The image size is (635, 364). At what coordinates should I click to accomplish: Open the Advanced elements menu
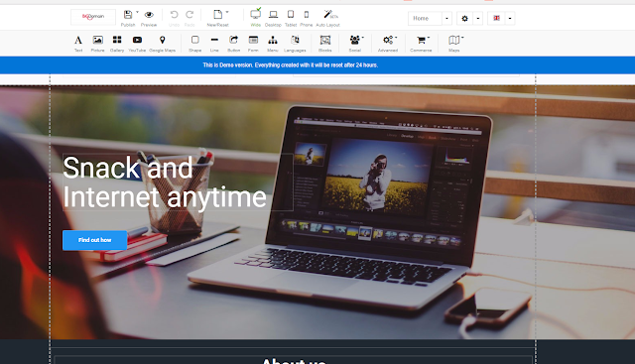click(x=388, y=40)
